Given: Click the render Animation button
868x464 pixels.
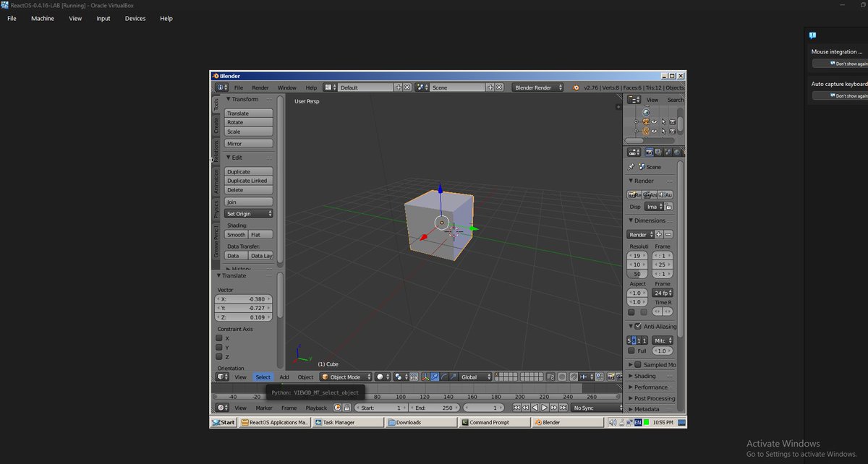Looking at the screenshot, I should click(650, 195).
